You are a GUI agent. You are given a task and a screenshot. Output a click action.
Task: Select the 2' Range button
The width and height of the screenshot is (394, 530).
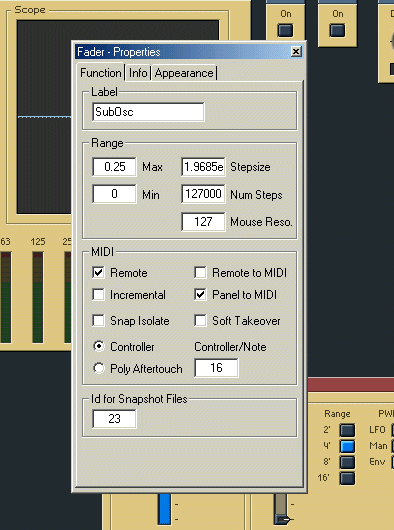tap(347, 430)
